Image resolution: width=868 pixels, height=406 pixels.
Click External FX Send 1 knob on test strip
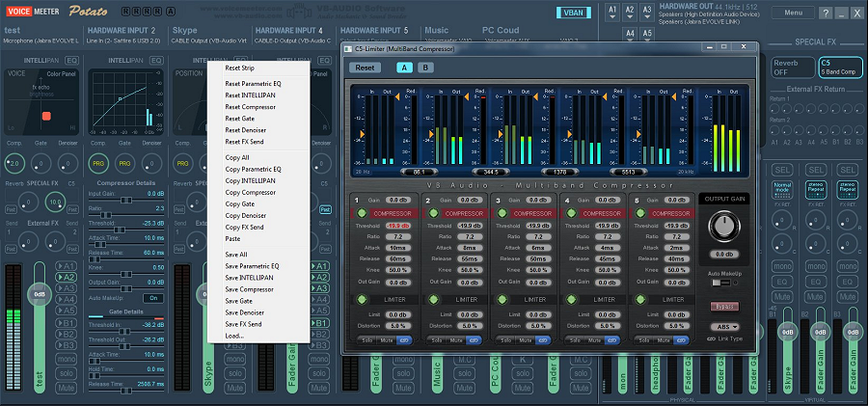(x=28, y=241)
